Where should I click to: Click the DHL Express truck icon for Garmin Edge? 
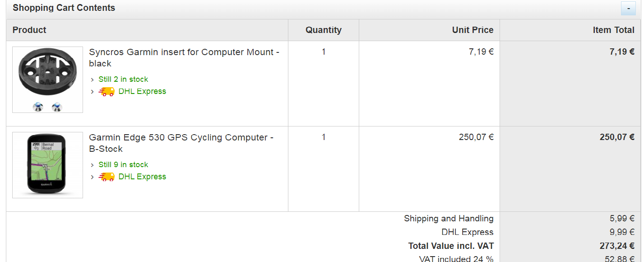tap(107, 177)
